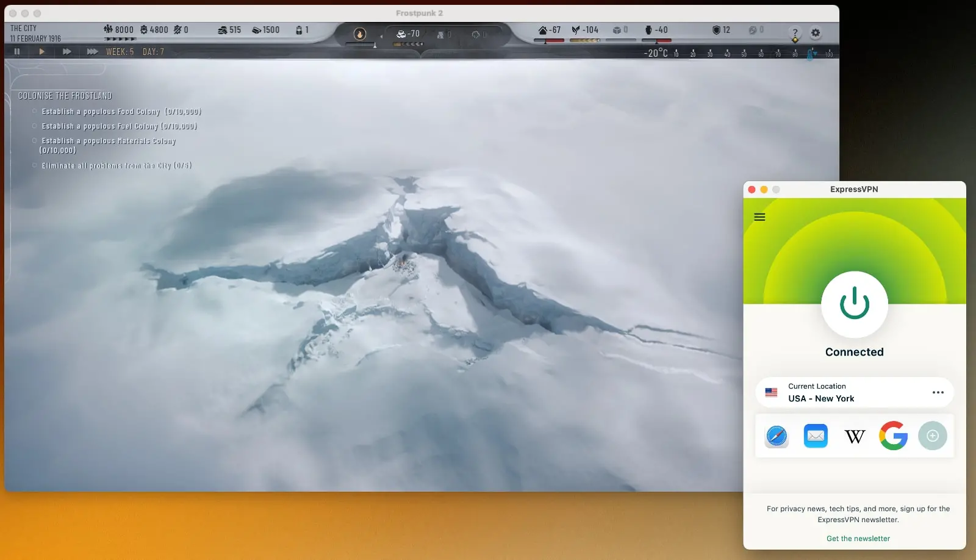The width and height of the screenshot is (976, 560).
Task: Open Wikipedia shortcut in ExpressVPN
Action: pos(855,436)
